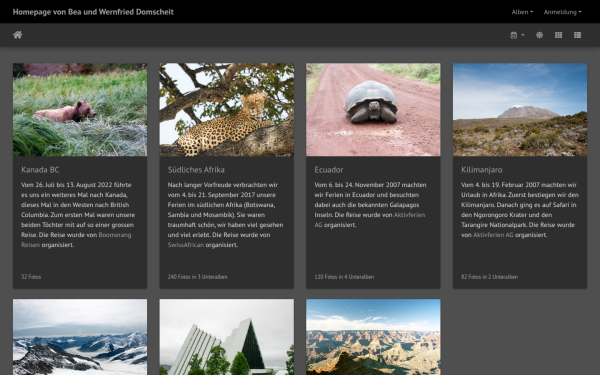600x375 pixels.
Task: Click '120 Fotos in 4 Unteralben' text
Action: pos(344,277)
